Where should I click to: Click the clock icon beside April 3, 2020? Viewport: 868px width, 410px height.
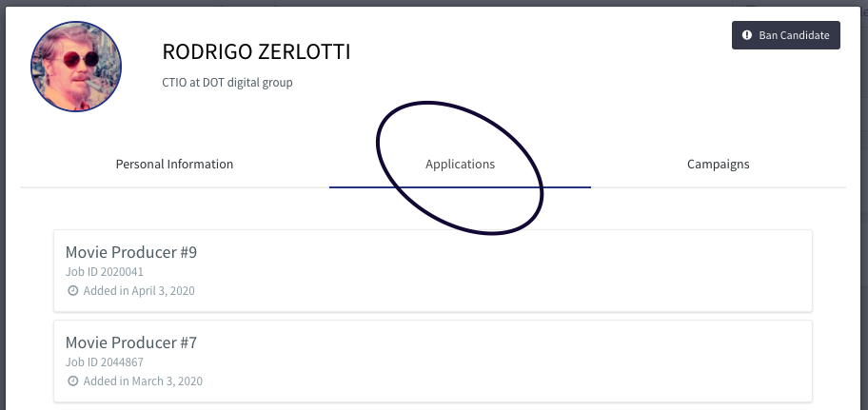[72, 290]
